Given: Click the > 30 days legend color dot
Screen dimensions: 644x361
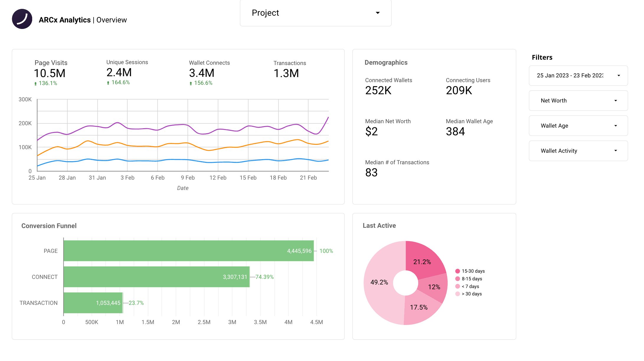Looking at the screenshot, I should click(x=457, y=294).
